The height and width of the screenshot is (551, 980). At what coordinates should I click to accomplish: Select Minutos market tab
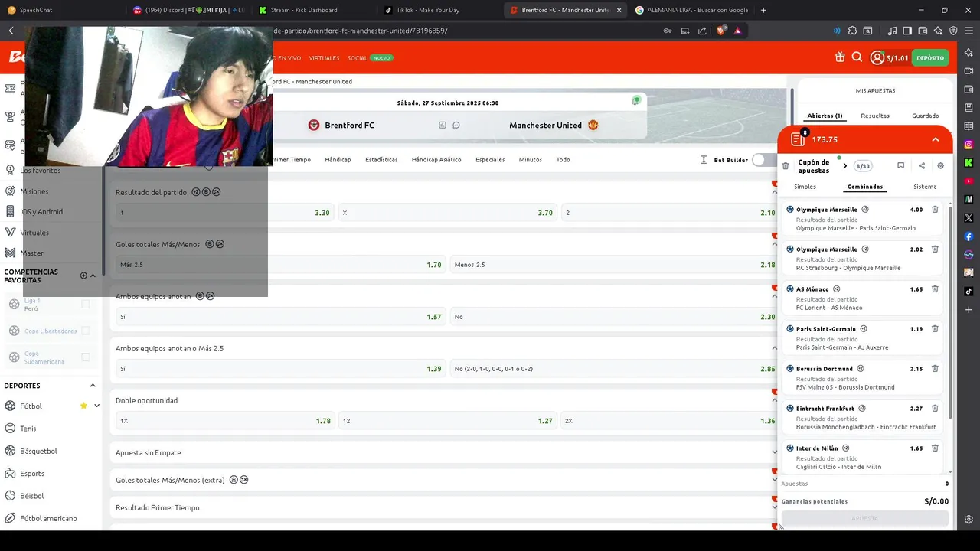click(x=531, y=160)
